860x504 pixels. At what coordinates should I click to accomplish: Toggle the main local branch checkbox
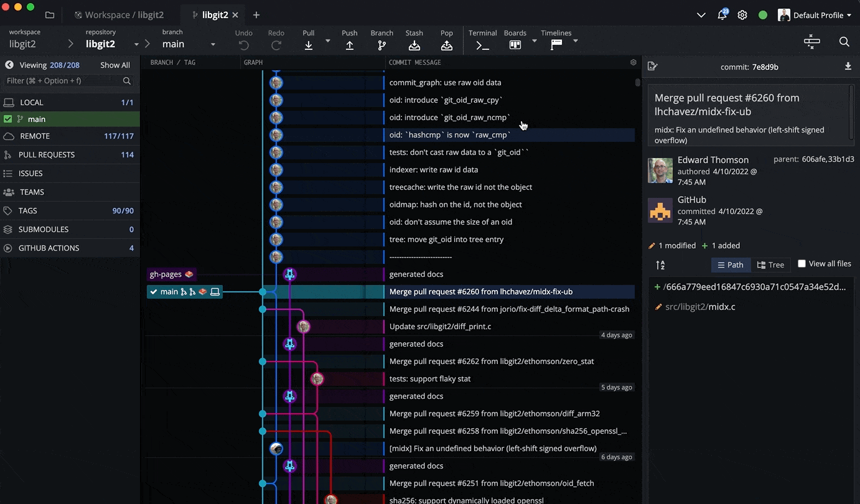point(8,119)
